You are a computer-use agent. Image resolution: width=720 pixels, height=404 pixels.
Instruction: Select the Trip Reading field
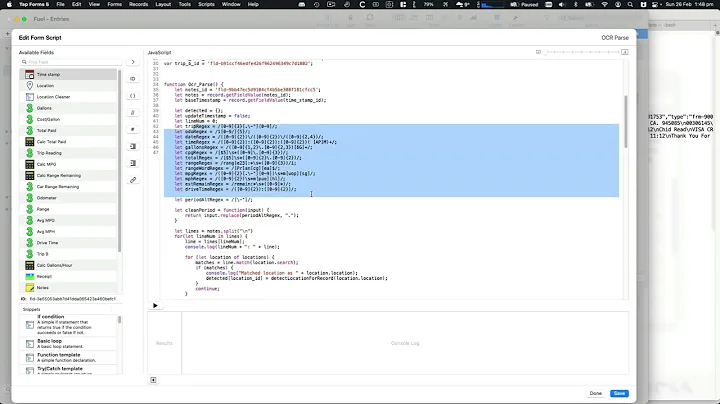[x=69, y=153]
